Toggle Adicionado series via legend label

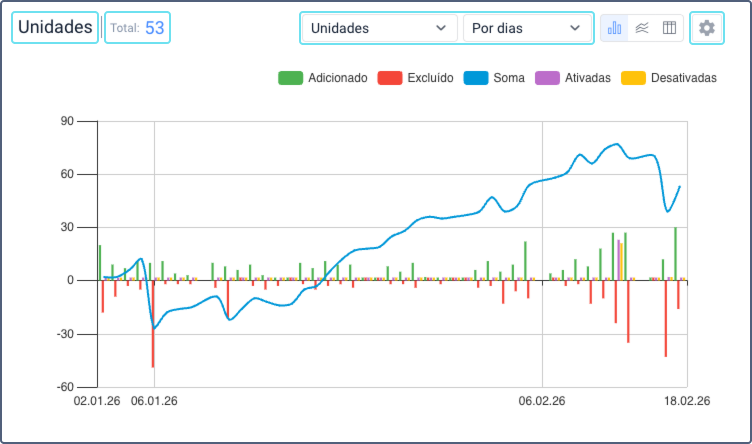tap(337, 78)
